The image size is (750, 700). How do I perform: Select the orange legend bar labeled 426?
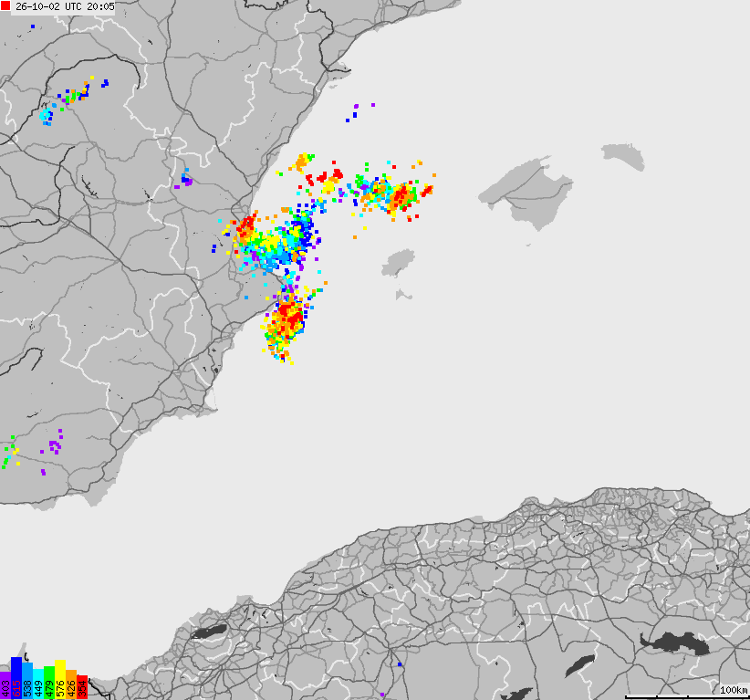coord(71,684)
